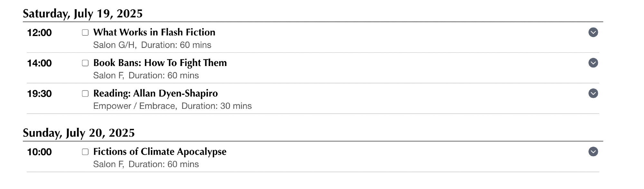Expand Fictions of Climate Apocalypse chevron
This screenshot has width=644, height=189.
click(x=593, y=152)
